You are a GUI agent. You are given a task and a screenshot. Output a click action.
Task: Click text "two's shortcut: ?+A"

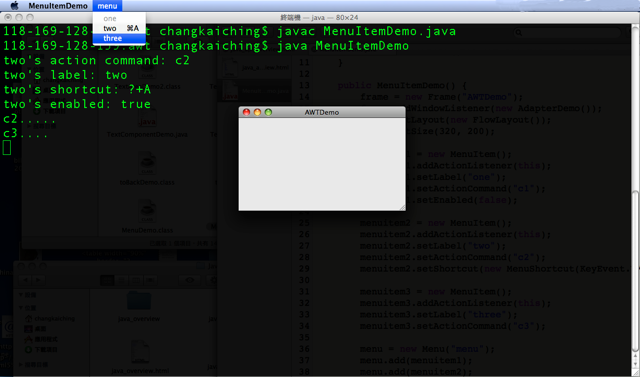pyautogui.click(x=77, y=89)
